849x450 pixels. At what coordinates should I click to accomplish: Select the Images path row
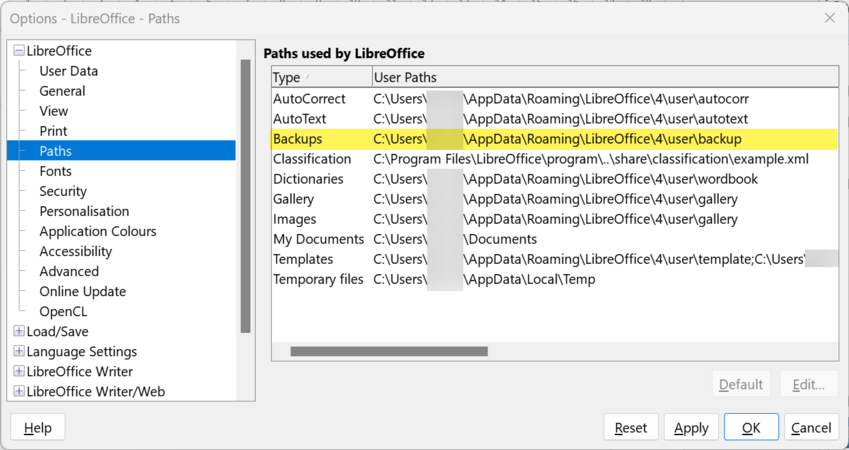(x=555, y=219)
